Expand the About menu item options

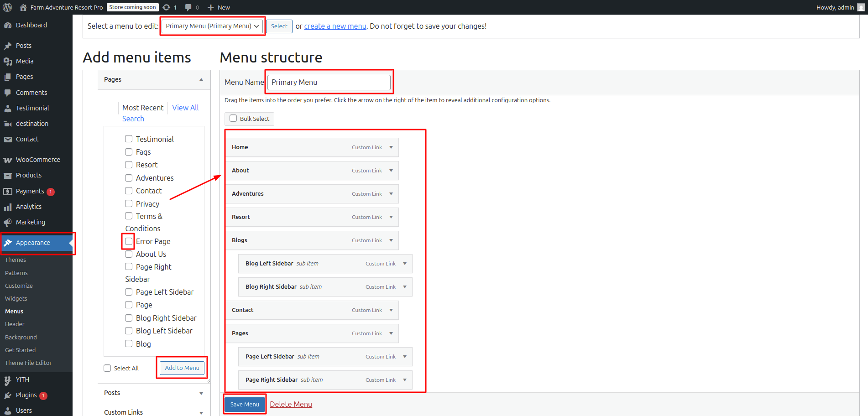coord(391,170)
